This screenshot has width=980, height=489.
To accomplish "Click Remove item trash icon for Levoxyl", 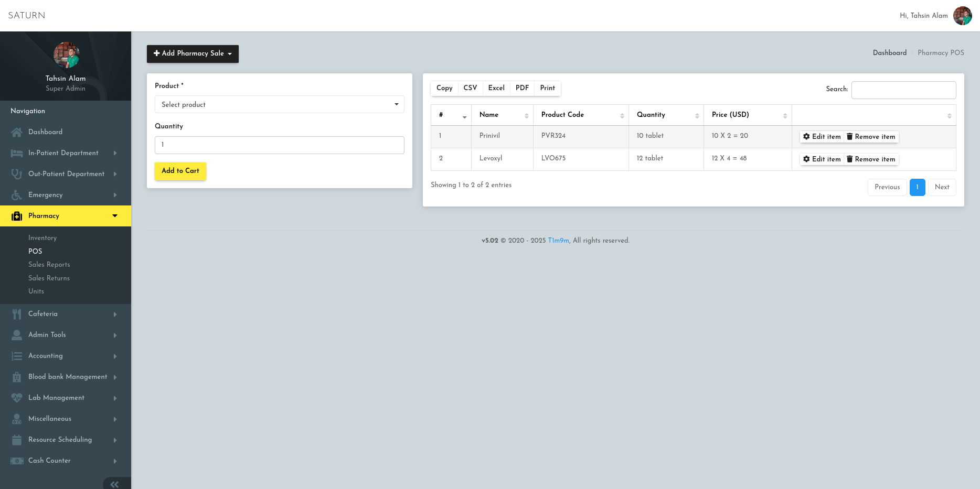I will point(850,159).
